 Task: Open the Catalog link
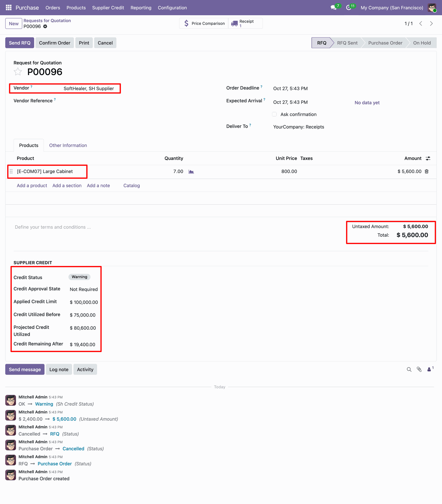[x=132, y=186]
